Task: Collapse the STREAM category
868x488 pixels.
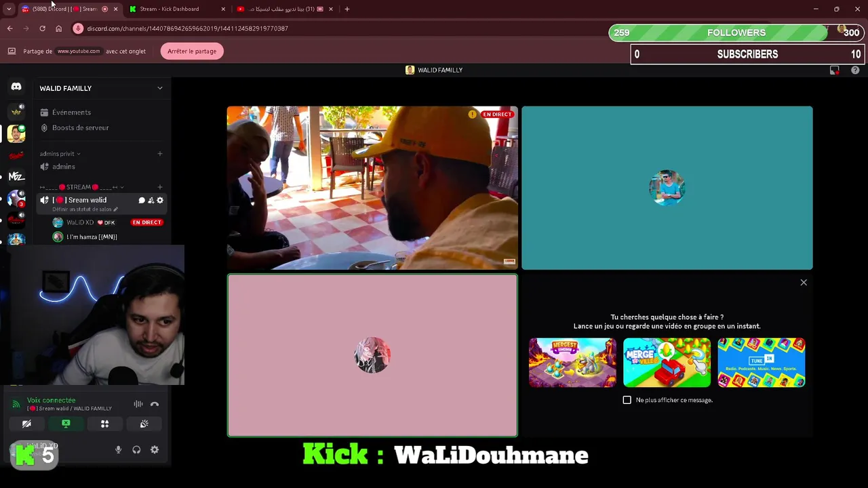Action: pyautogui.click(x=82, y=187)
